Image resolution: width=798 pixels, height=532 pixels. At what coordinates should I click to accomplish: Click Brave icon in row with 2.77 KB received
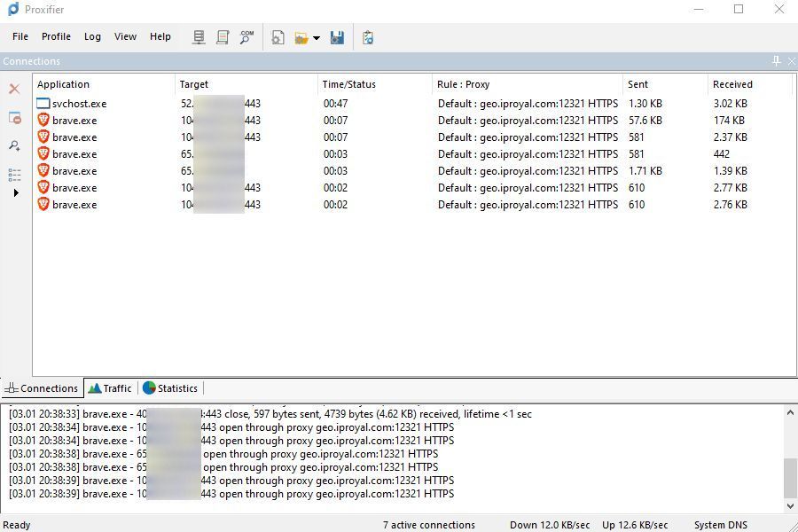(x=43, y=187)
